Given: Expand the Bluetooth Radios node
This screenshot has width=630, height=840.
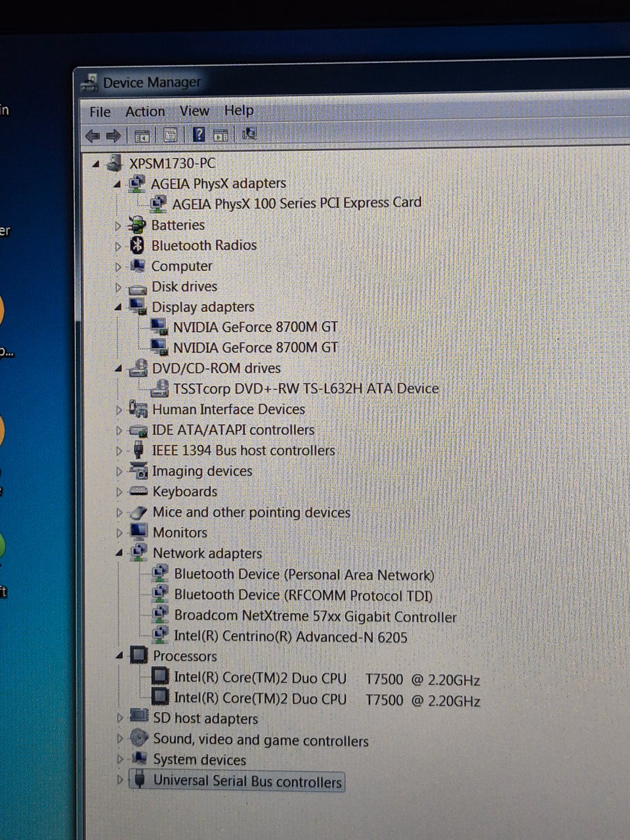Looking at the screenshot, I should pyautogui.click(x=118, y=247).
